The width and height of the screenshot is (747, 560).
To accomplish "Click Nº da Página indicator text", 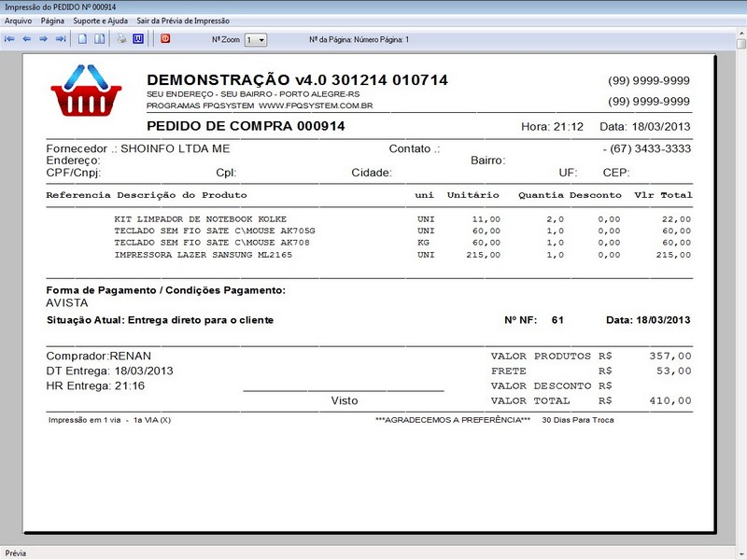I will [359, 39].
